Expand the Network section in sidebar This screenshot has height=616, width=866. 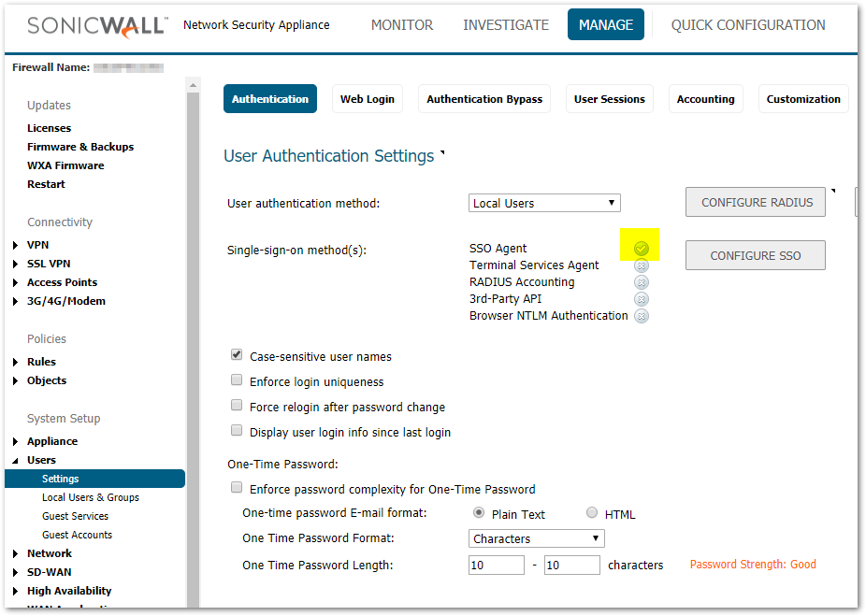(x=16, y=553)
